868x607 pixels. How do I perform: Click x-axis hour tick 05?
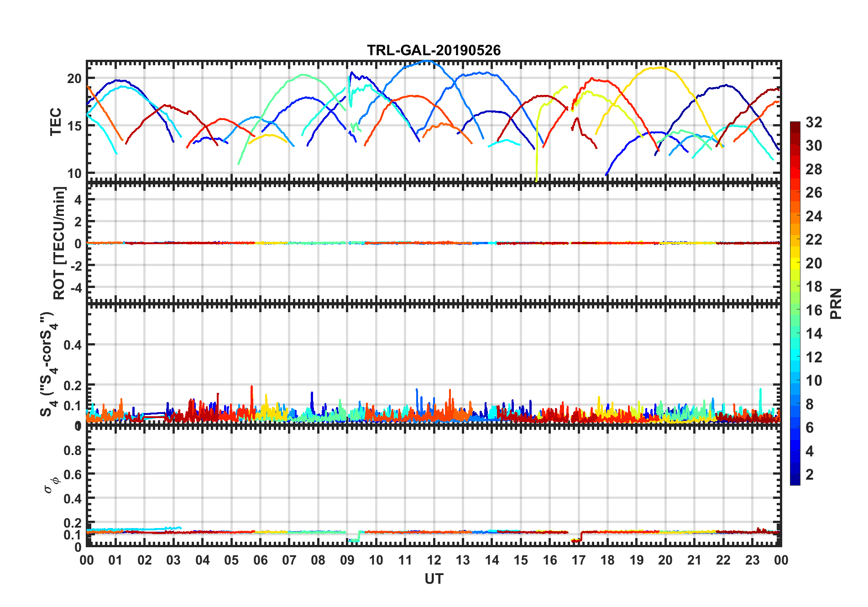231,560
